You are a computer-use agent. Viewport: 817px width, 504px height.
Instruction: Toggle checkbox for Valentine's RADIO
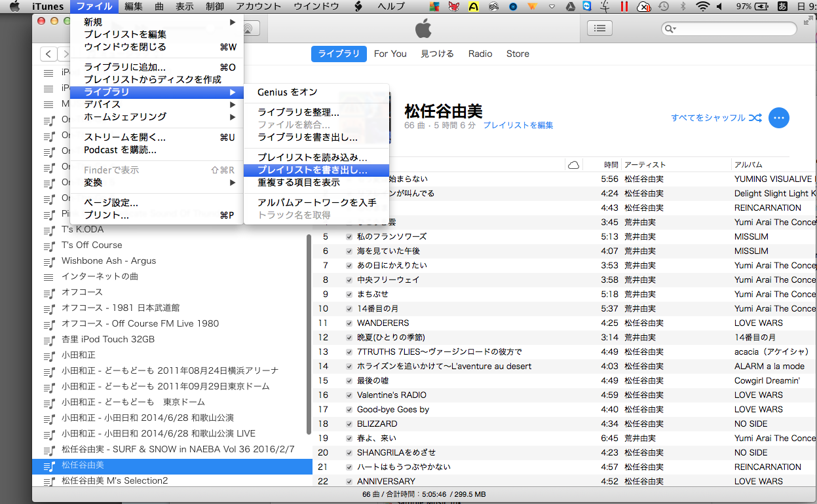click(349, 395)
